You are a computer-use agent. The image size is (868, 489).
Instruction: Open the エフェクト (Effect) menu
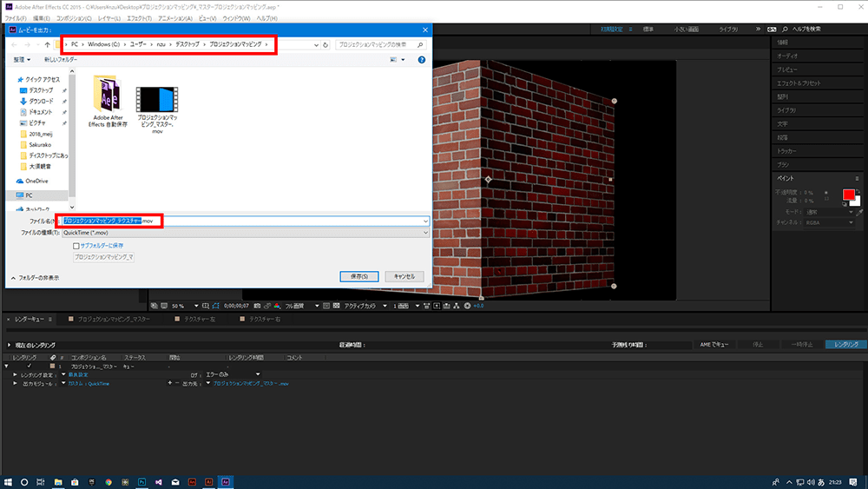(139, 18)
